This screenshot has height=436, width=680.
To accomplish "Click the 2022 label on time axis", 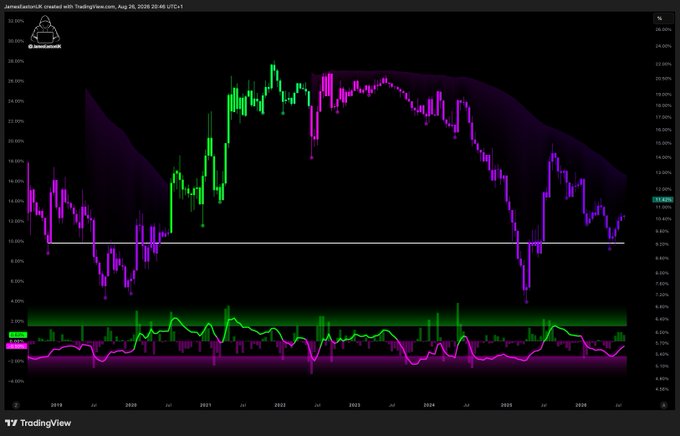I will tap(280, 405).
